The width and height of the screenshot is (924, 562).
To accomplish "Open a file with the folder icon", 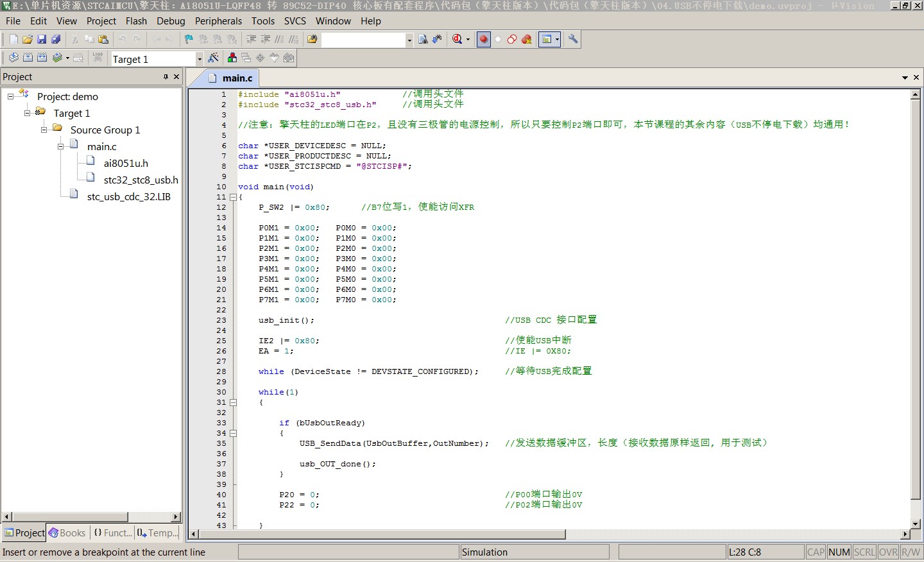I will (28, 39).
